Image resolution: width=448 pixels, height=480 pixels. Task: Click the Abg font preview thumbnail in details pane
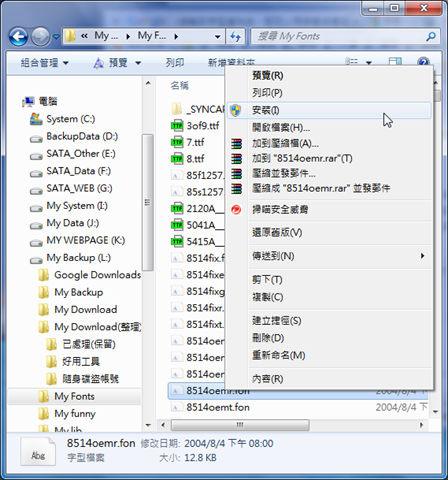point(38,452)
